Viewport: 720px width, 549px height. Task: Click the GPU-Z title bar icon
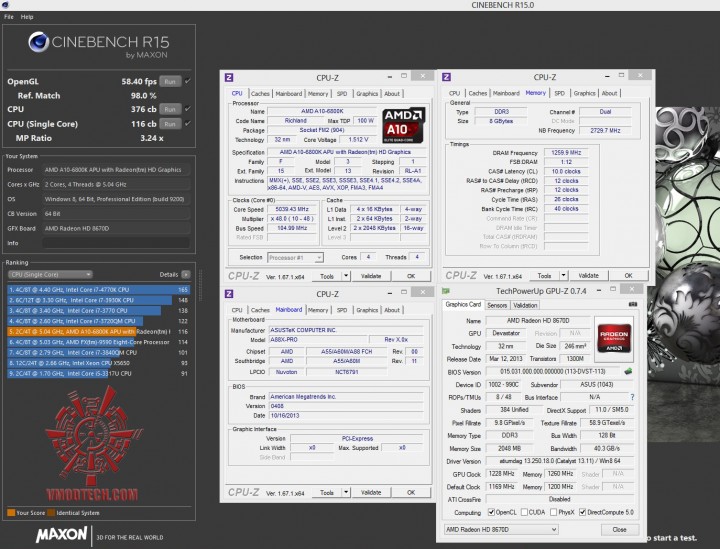click(x=446, y=291)
